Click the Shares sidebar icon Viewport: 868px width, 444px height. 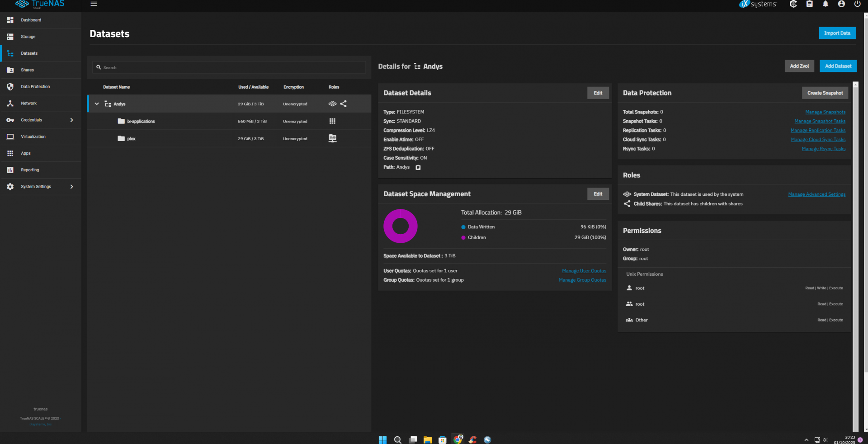coord(10,70)
